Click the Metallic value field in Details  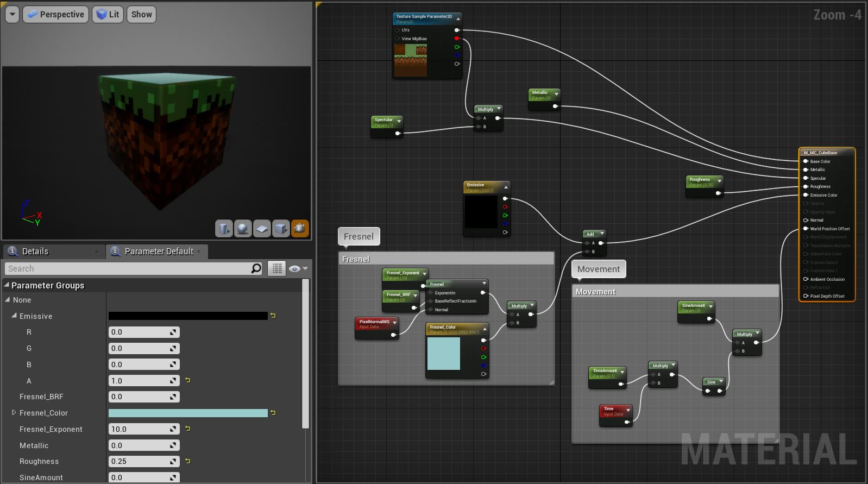[x=144, y=445]
